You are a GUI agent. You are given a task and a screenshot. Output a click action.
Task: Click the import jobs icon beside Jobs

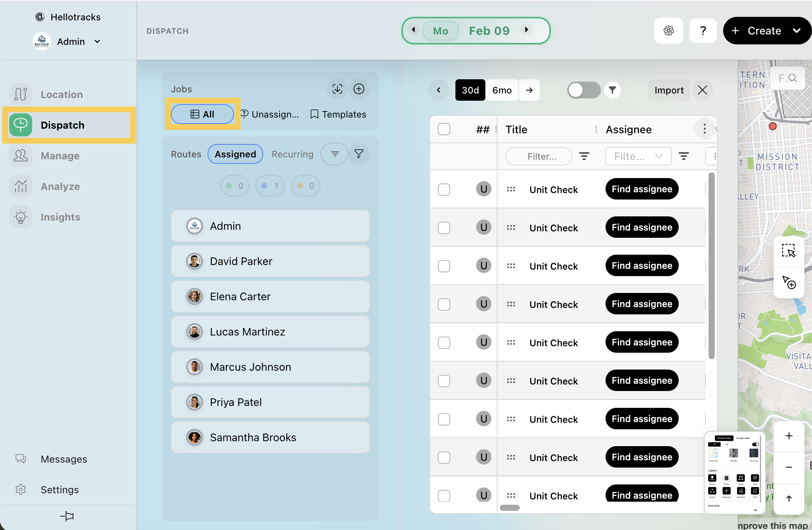[337, 89]
